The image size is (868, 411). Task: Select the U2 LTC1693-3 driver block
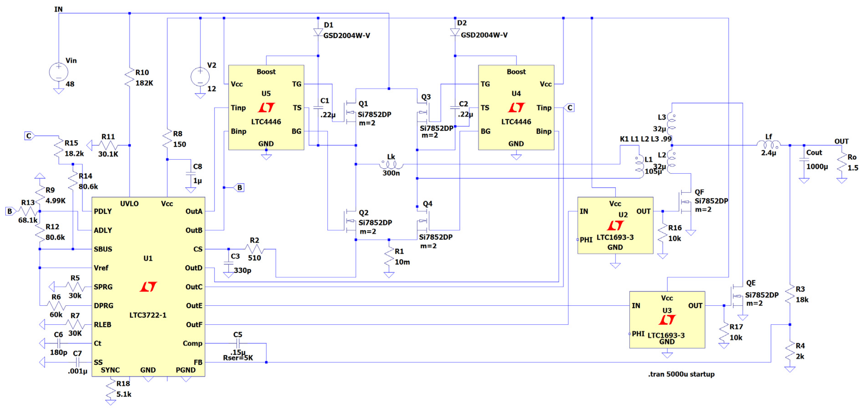click(x=615, y=225)
